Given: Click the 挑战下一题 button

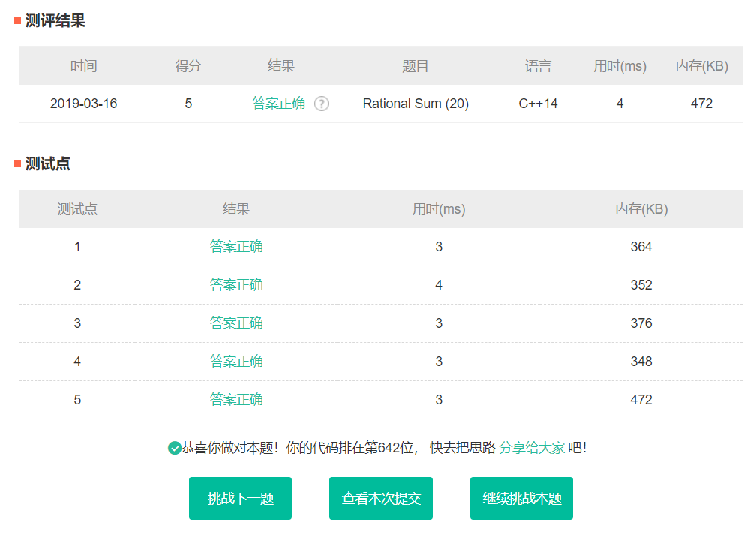Looking at the screenshot, I should 240,498.
